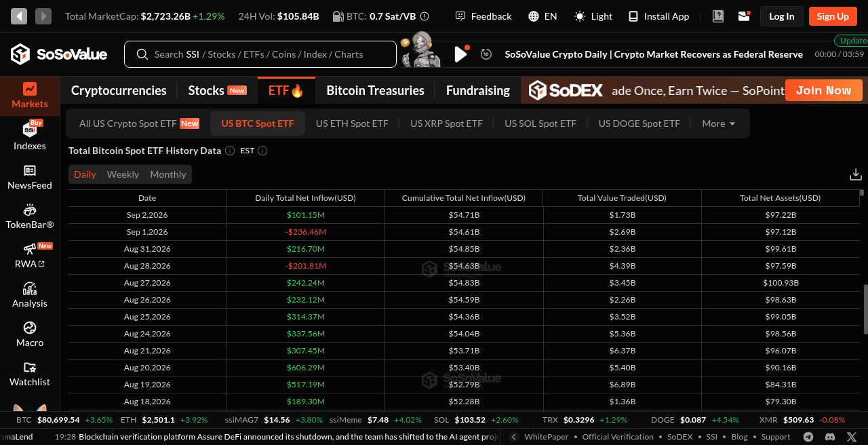Expand the More ETF dropdown
The image size is (868, 445).
(x=719, y=123)
